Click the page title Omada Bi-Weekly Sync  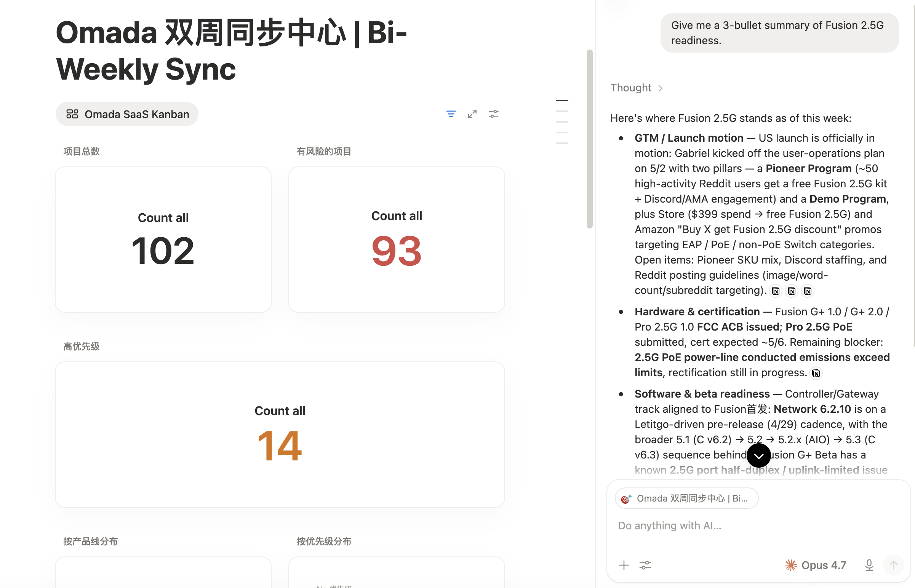pyautogui.click(x=231, y=50)
